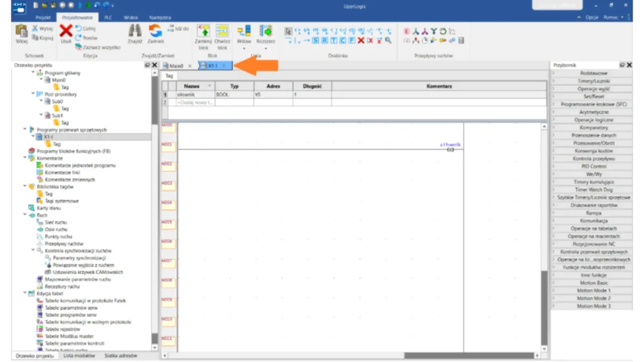Select the ladder pointer cursor tool
Viewport: 644px width, 362px height.
point(288,31)
